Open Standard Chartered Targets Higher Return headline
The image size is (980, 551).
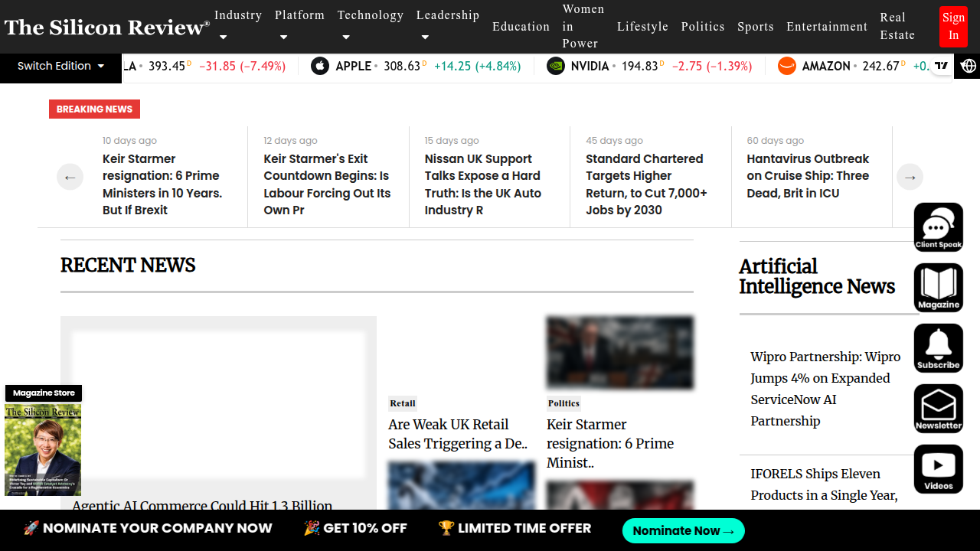[x=646, y=184]
